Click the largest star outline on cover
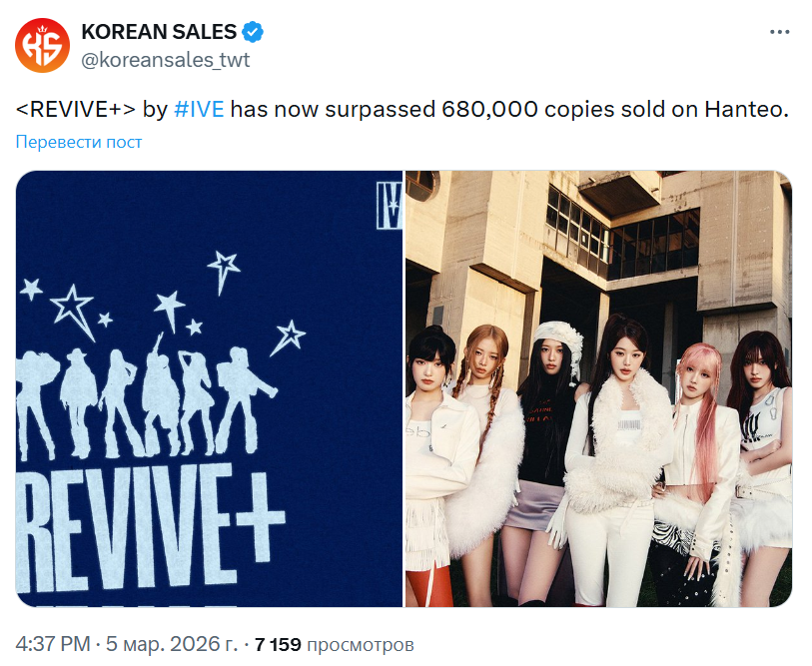This screenshot has height=666, width=812. coord(73,312)
